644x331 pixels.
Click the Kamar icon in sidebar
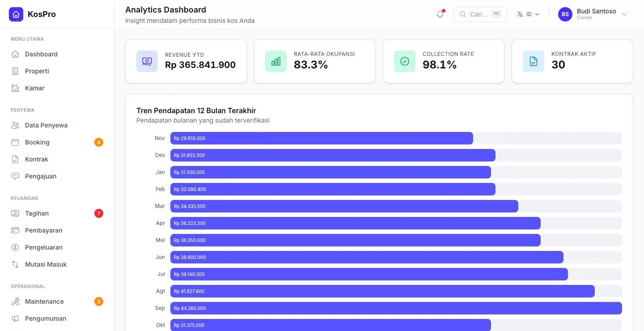click(x=15, y=88)
